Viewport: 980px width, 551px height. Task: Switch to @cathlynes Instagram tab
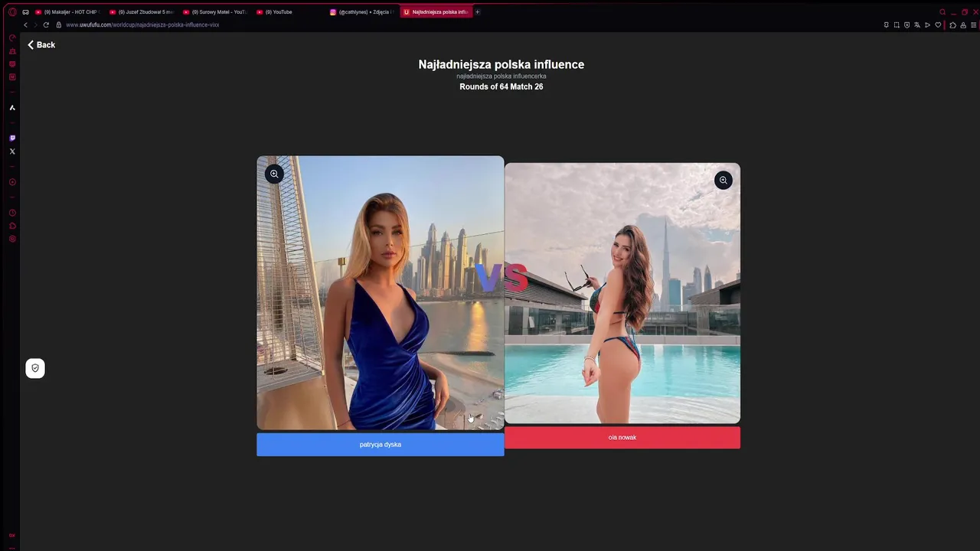click(x=362, y=12)
